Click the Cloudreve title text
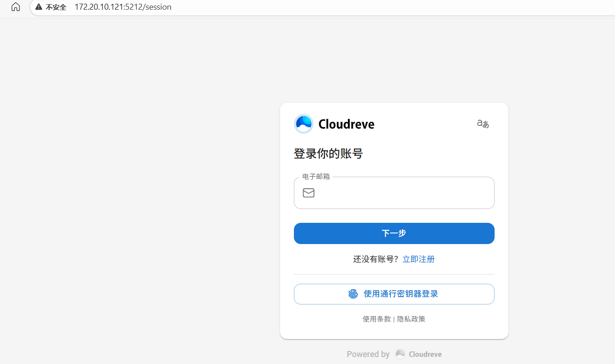Viewport: 615px width, 364px height. click(x=346, y=124)
